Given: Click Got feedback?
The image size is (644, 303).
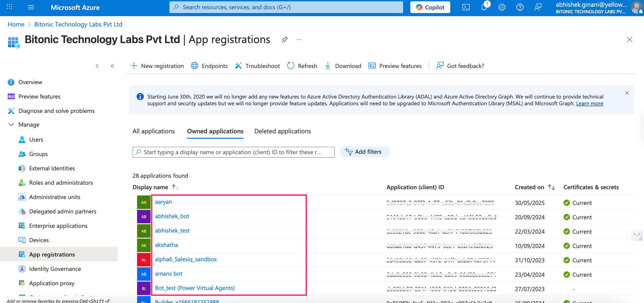Looking at the screenshot, I should pos(460,66).
